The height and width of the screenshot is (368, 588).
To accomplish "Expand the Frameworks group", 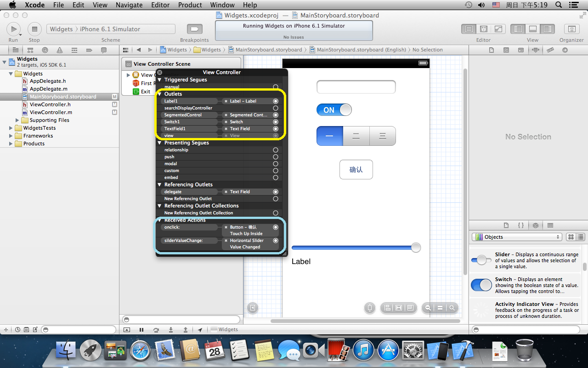I will point(11,136).
